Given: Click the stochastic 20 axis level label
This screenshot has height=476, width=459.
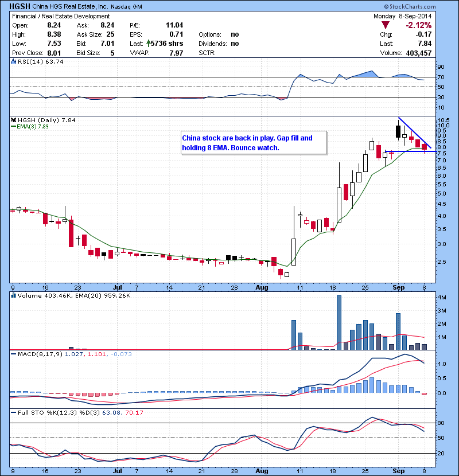Looking at the screenshot, I should click(x=441, y=453).
